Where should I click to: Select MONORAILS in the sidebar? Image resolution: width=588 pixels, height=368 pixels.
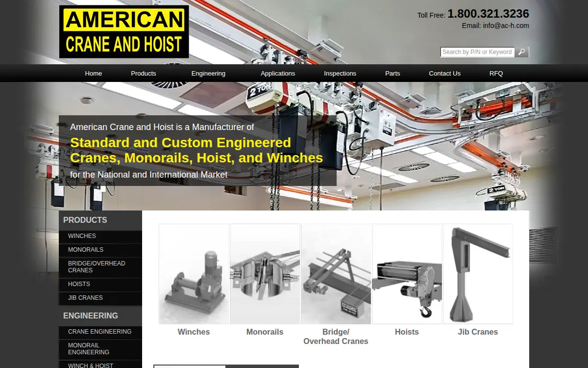click(x=100, y=250)
